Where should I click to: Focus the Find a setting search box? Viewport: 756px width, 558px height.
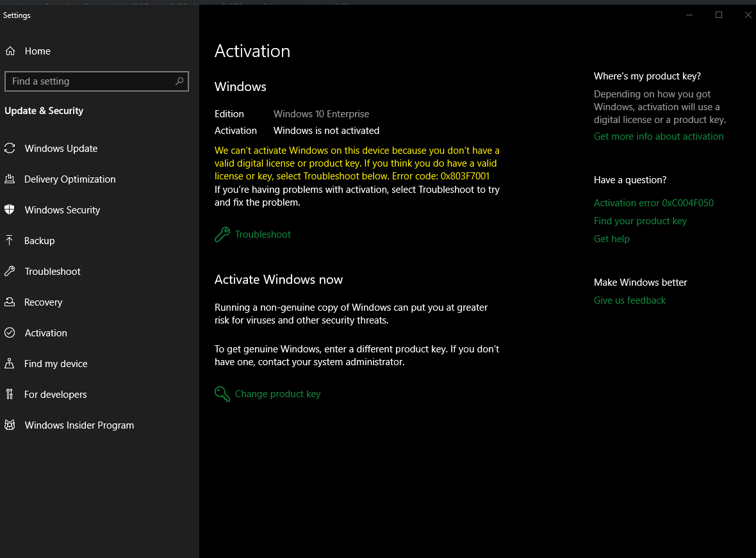pyautogui.click(x=97, y=81)
